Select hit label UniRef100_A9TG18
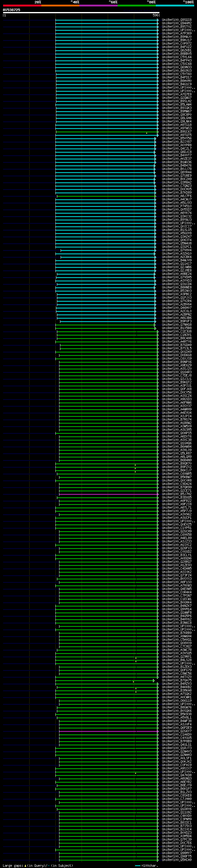197x868 pixels. tap(177, 125)
